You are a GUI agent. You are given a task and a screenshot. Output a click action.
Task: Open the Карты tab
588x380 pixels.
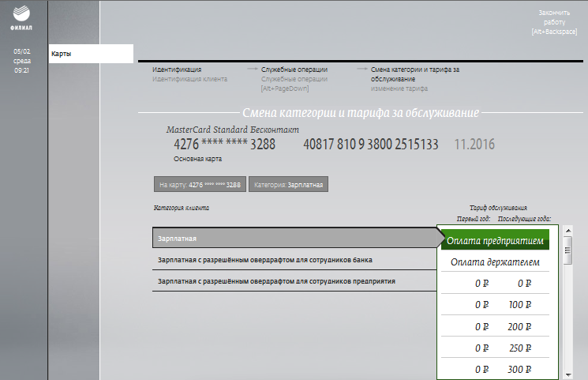pos(91,54)
